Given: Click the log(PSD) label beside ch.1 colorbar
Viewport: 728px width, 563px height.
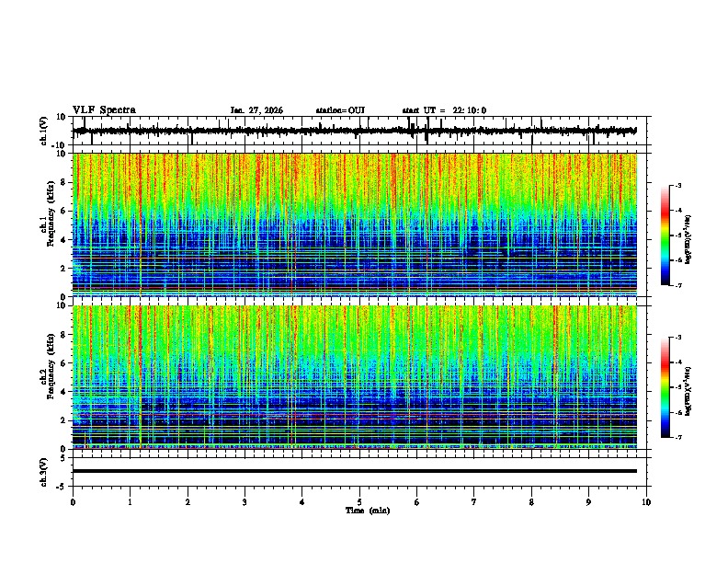Looking at the screenshot, I should click(x=688, y=239).
